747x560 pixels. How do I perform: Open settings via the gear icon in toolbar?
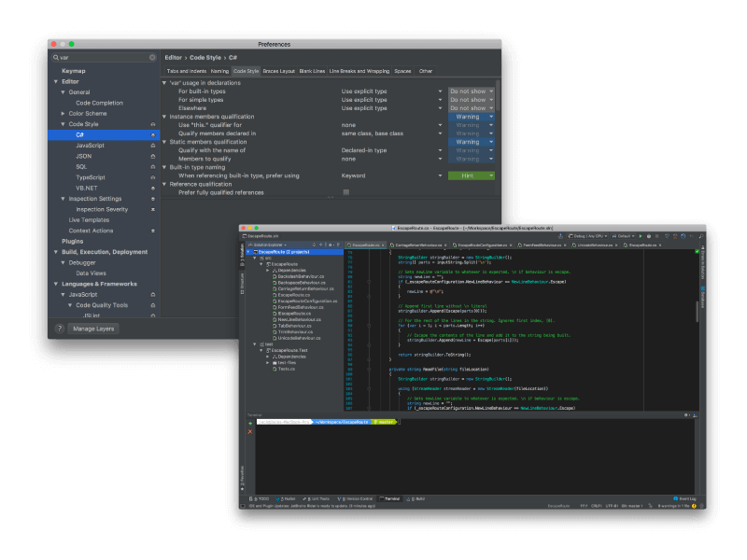(x=683, y=236)
